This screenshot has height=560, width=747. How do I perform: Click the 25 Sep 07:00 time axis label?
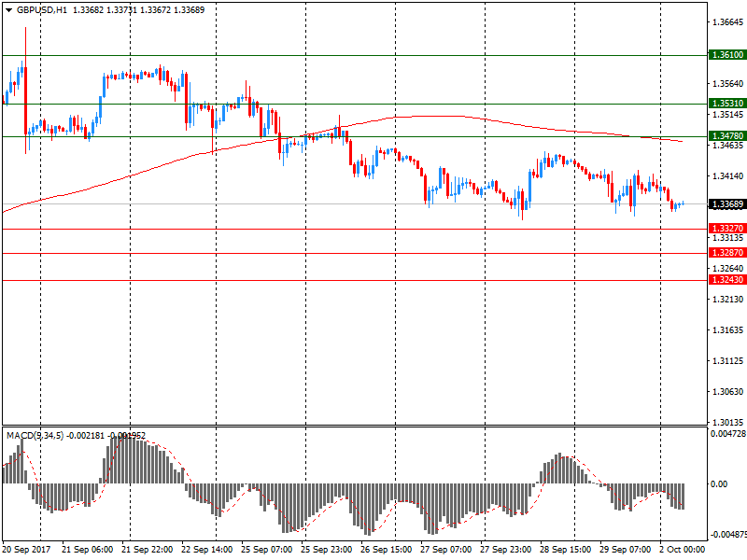tap(267, 550)
